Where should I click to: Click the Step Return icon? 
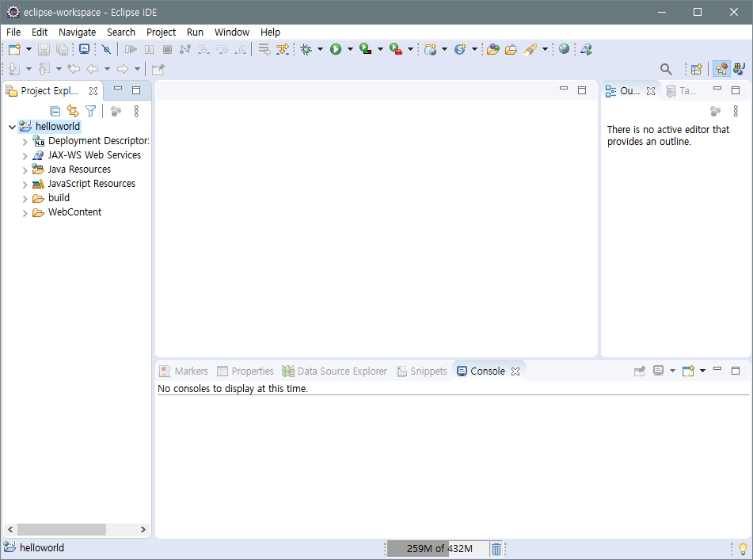(240, 49)
